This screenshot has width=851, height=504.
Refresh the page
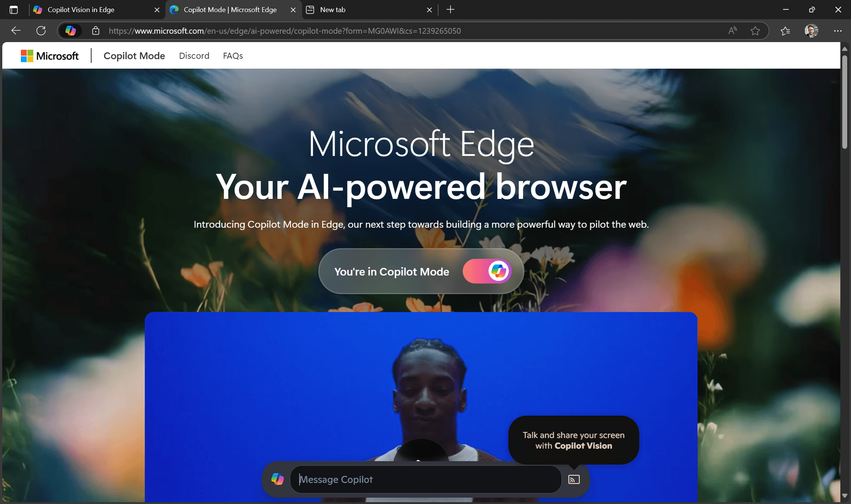(x=41, y=31)
